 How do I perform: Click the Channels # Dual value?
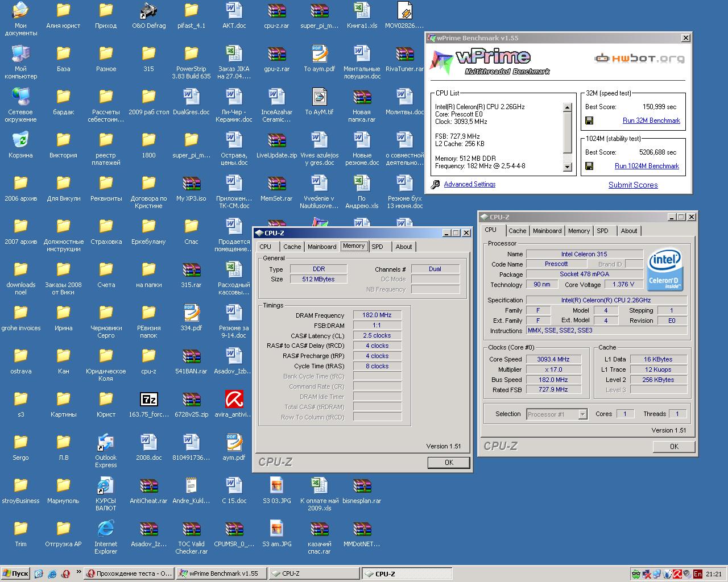[x=435, y=269]
